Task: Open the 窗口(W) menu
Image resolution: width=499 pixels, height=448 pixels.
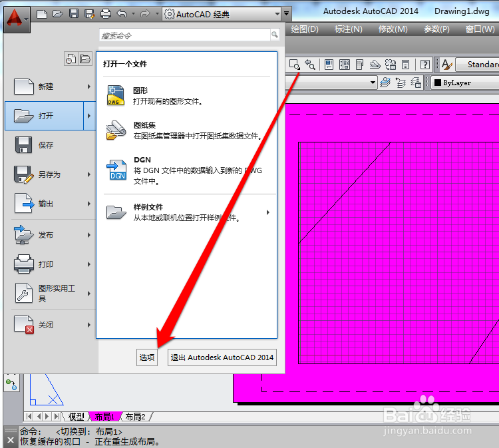Action: 480,29
